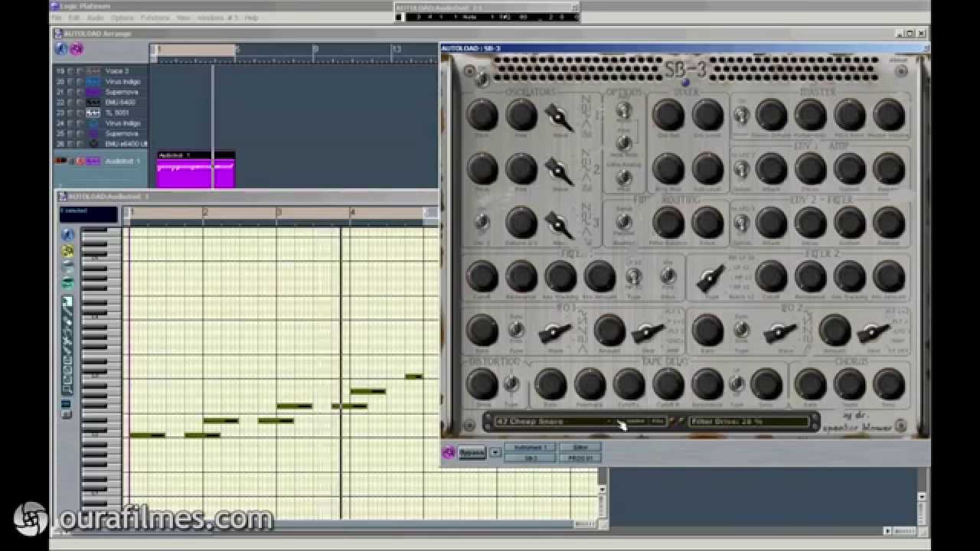Adjust the Distortion Drive knob
This screenshot has width=980, height=551.
(482, 384)
